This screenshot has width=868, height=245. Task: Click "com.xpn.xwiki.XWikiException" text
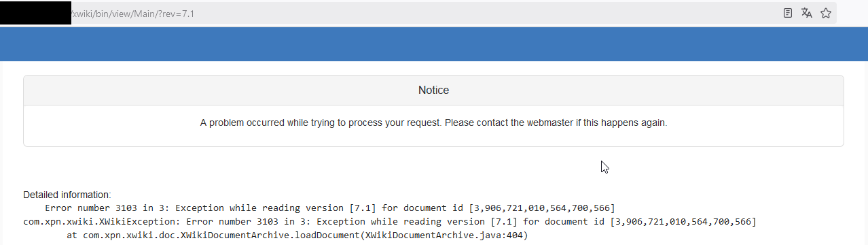coord(101,221)
